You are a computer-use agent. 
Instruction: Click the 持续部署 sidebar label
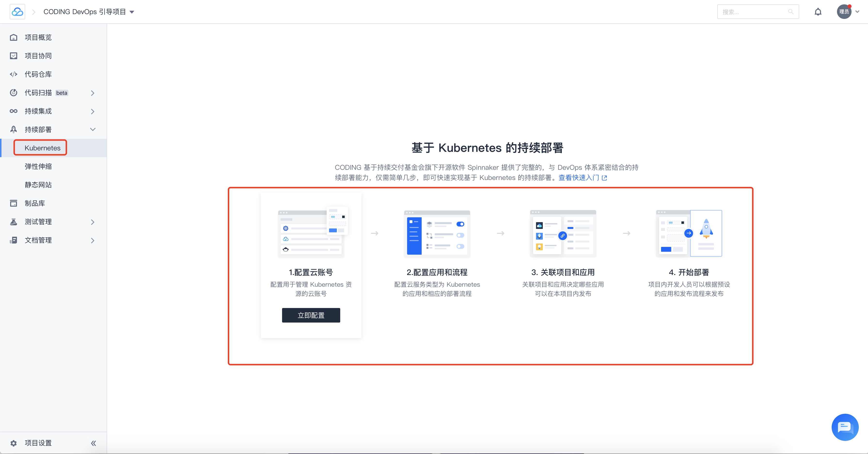(x=38, y=130)
